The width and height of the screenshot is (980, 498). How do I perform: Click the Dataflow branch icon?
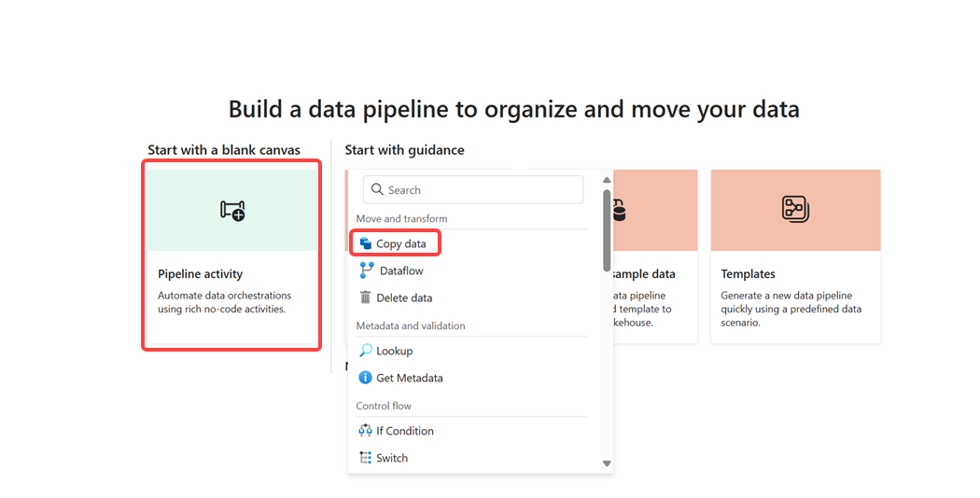click(367, 270)
